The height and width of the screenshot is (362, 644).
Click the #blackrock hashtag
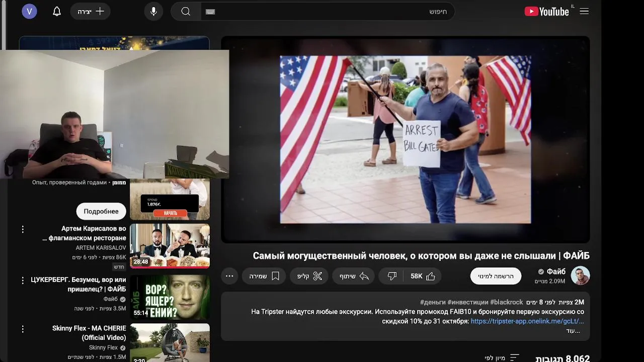[x=506, y=302]
